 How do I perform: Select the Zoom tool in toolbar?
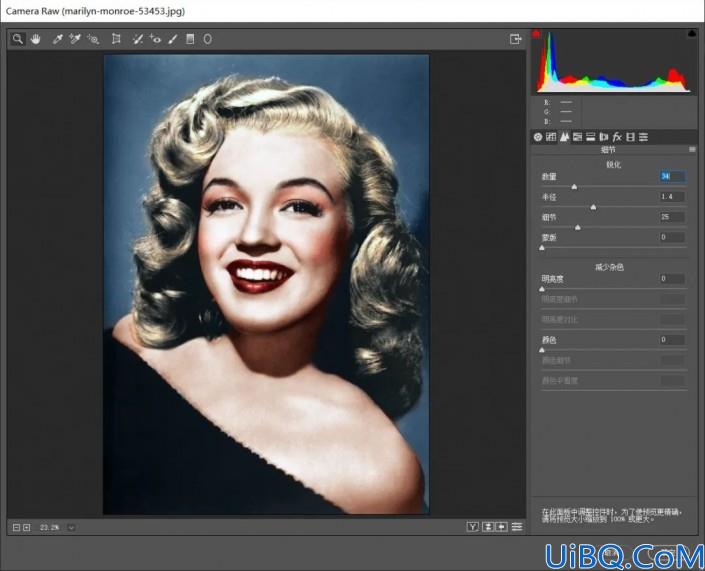pyautogui.click(x=18, y=39)
